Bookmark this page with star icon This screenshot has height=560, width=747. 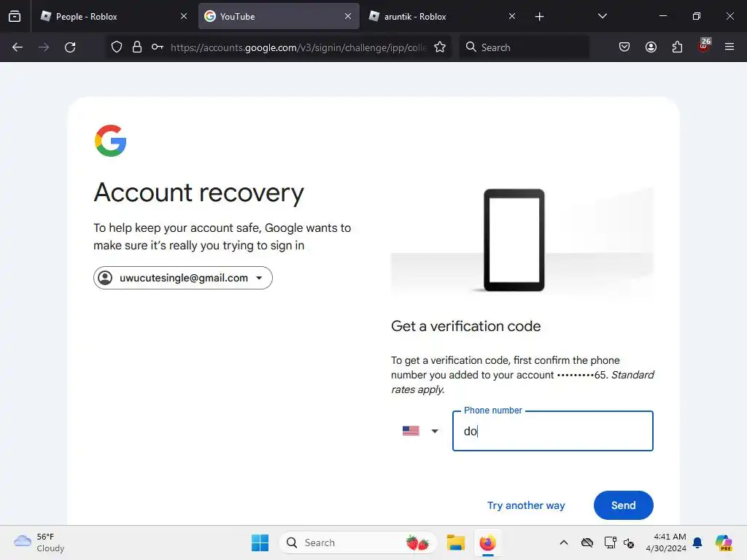pyautogui.click(x=440, y=47)
